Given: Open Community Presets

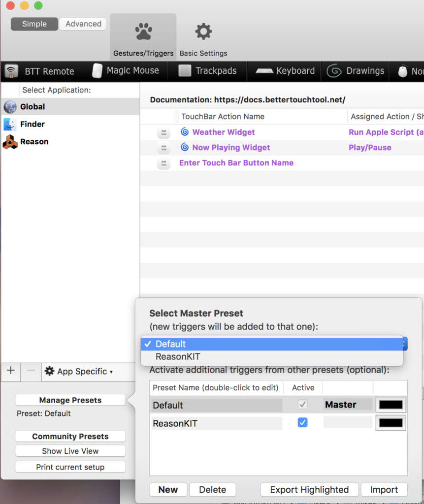Looking at the screenshot, I should coord(70,437).
